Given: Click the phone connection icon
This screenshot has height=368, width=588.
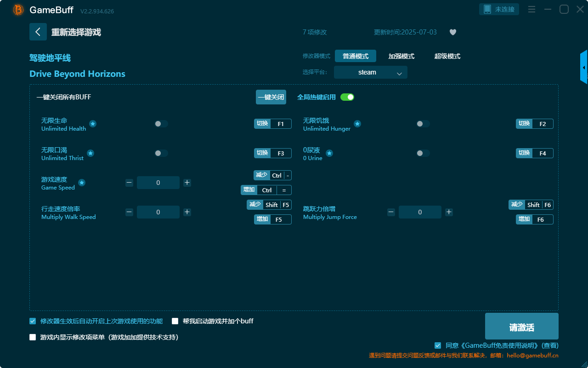Looking at the screenshot, I should coord(487,9).
